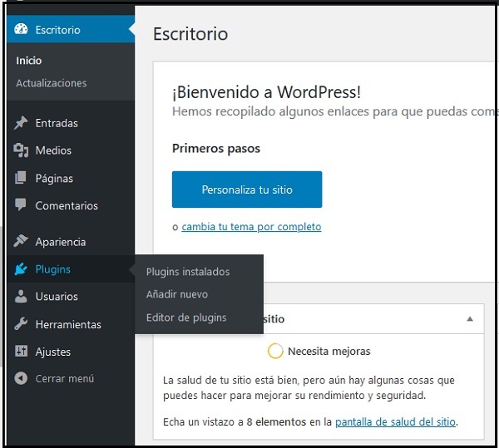Viewport: 499px width, 448px height.
Task: Open Actualizaciones in the sidebar
Action: coord(52,83)
